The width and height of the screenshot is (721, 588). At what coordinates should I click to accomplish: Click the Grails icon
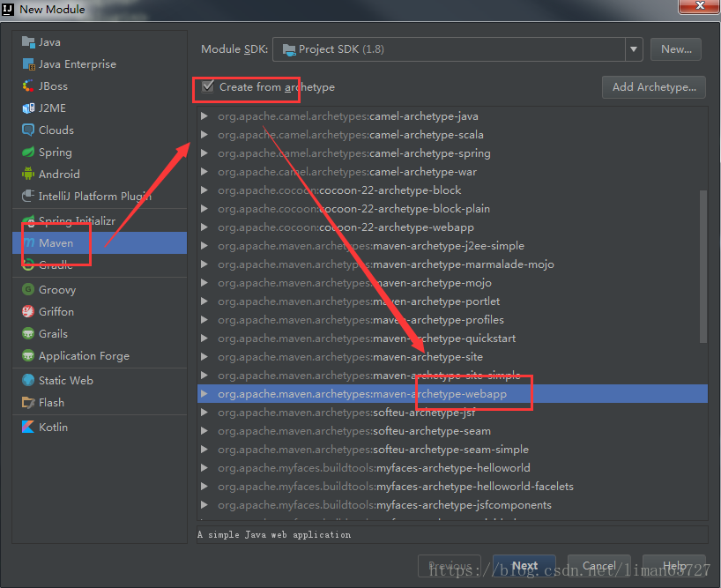click(x=28, y=333)
